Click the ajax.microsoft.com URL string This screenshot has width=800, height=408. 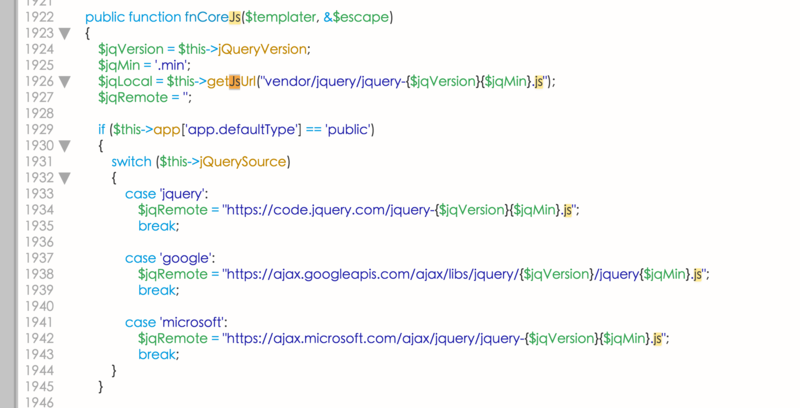coord(445,339)
